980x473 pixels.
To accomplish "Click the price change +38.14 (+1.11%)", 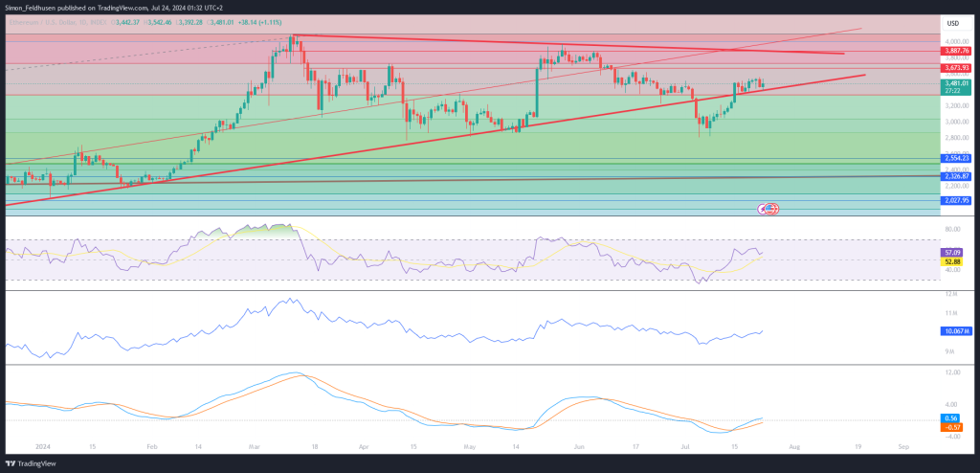I will [260, 23].
